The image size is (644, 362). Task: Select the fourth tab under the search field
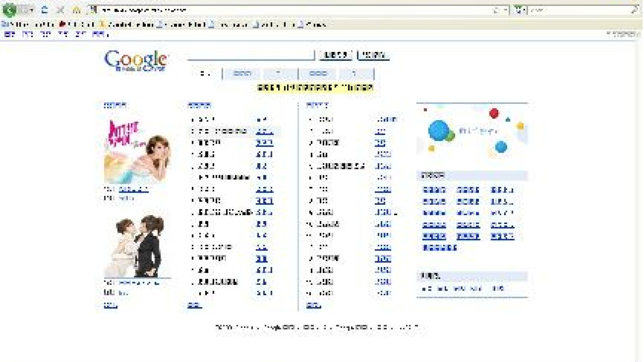[318, 74]
